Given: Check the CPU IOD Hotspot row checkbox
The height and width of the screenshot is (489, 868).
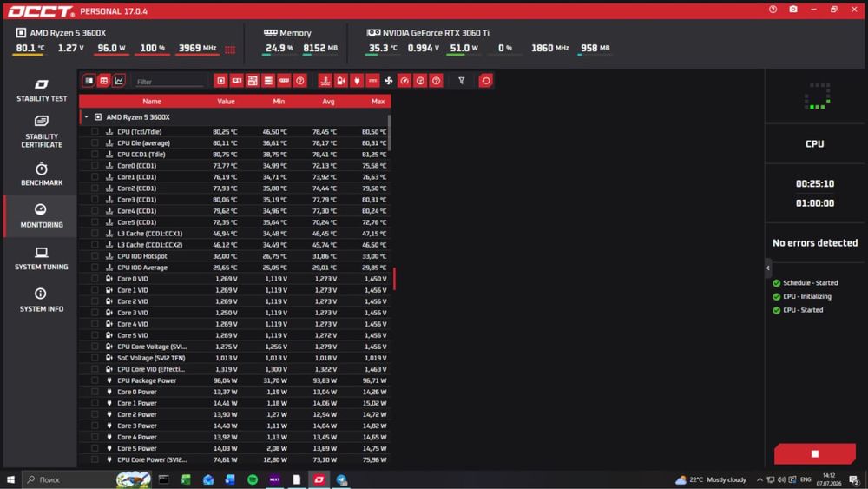Looking at the screenshot, I should coord(95,256).
